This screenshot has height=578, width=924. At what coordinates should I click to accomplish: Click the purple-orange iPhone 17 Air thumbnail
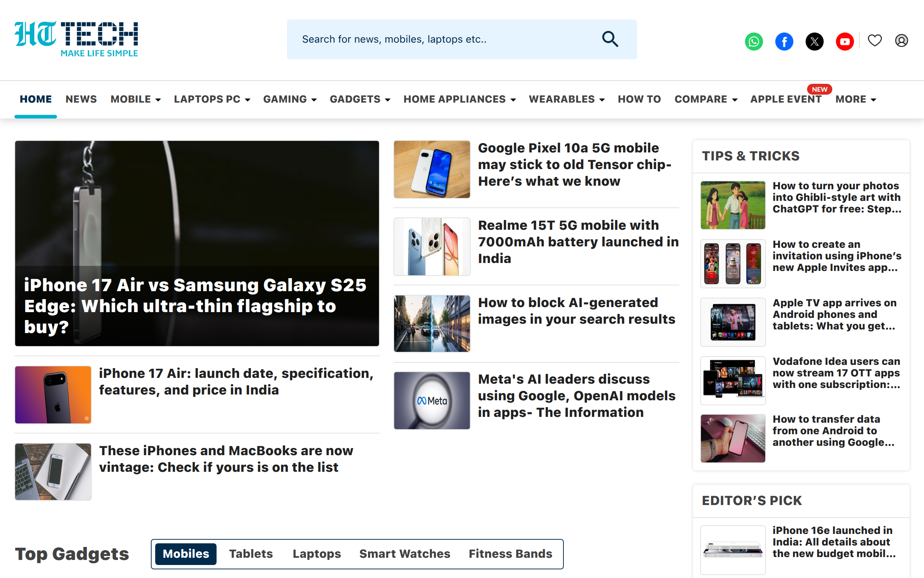pyautogui.click(x=53, y=394)
